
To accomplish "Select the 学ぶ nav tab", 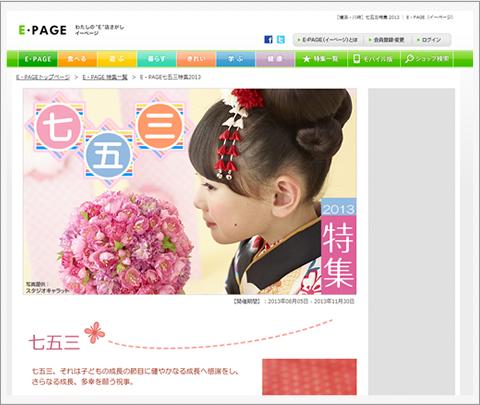I will (236, 59).
